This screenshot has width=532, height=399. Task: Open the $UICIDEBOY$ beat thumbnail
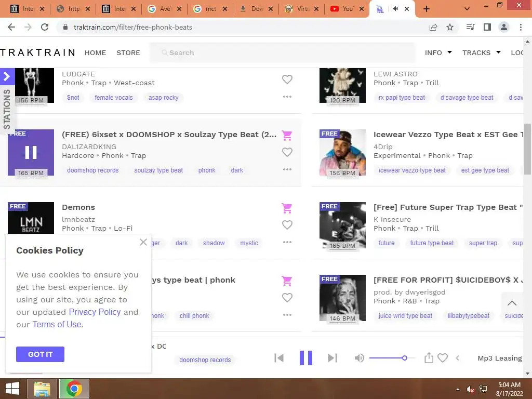[x=343, y=298]
